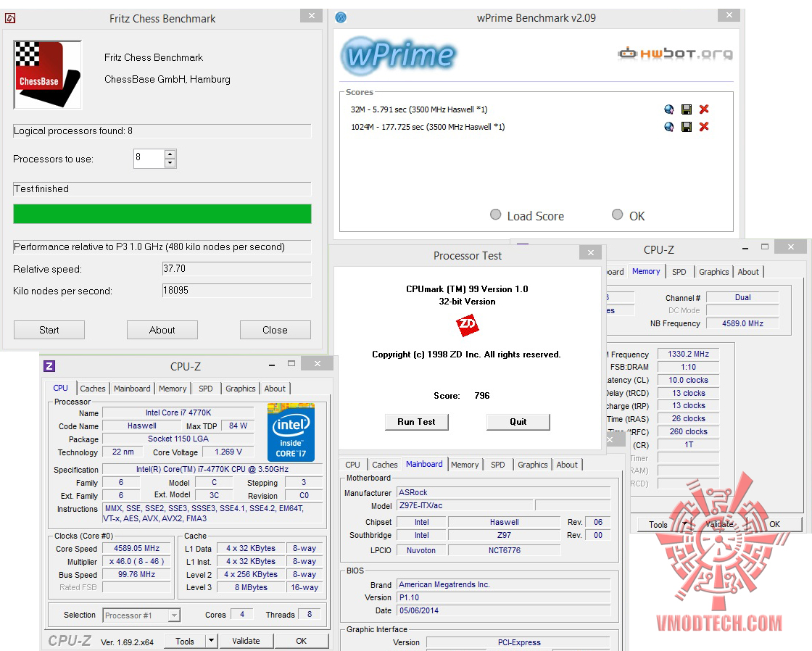Click the Fritz Chess Benchmark title icon

[x=10, y=19]
